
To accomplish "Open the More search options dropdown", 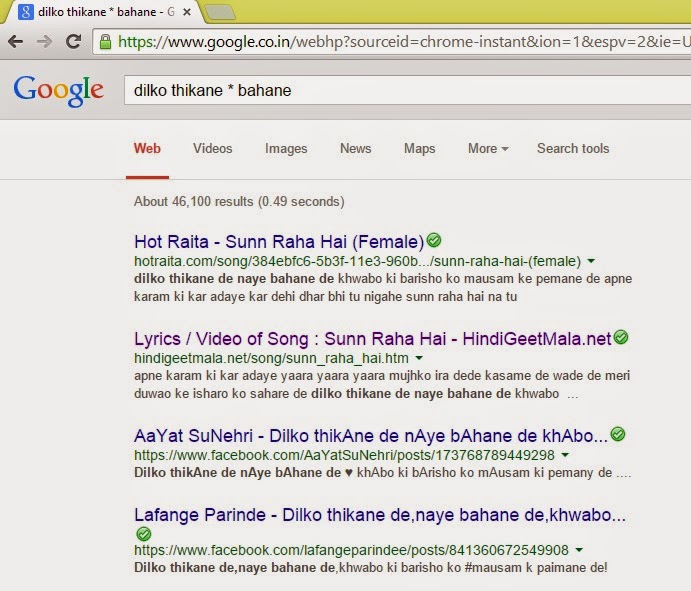I will click(488, 149).
